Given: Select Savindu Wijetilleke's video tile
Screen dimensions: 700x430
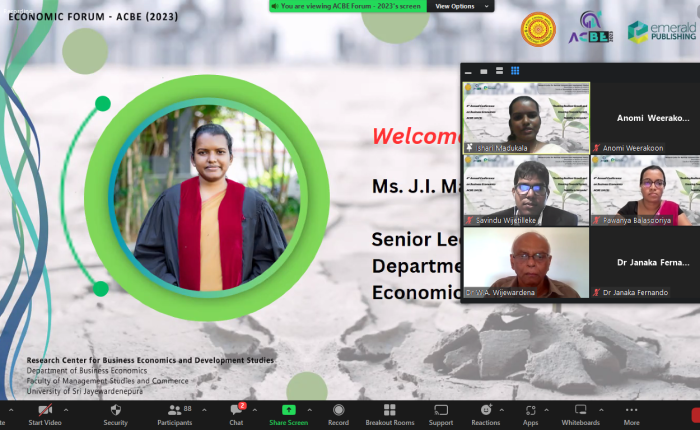Looking at the screenshot, I should click(x=526, y=190).
